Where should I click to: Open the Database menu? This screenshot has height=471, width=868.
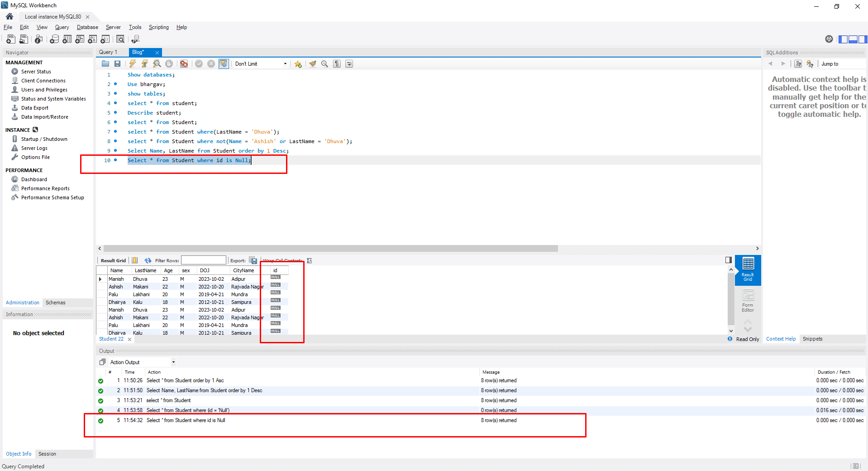tap(87, 27)
